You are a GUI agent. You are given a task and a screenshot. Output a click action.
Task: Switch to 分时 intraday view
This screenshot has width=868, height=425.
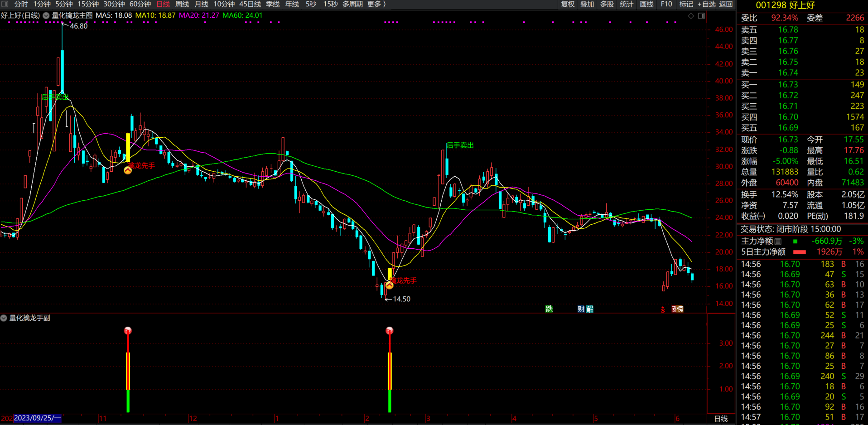[x=21, y=4]
